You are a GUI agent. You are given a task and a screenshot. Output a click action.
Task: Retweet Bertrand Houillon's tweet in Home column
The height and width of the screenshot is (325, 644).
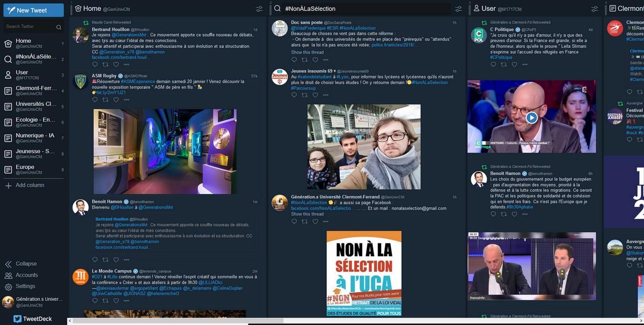[105, 64]
